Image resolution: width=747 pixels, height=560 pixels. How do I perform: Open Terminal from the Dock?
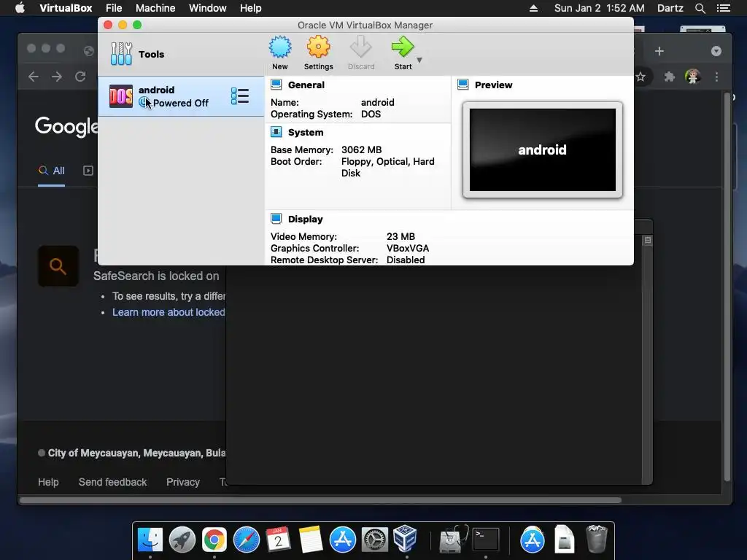click(x=486, y=540)
